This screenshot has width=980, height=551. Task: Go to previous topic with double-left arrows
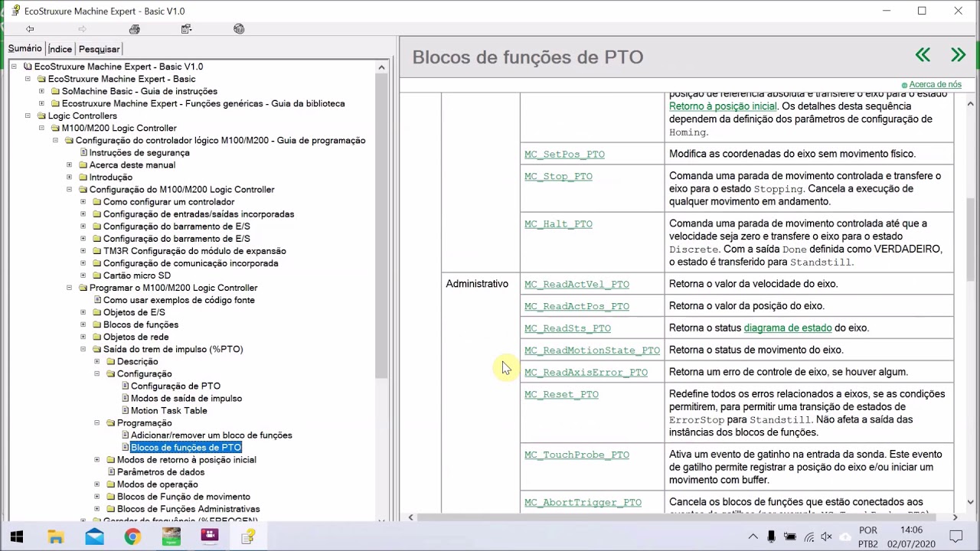tap(923, 55)
